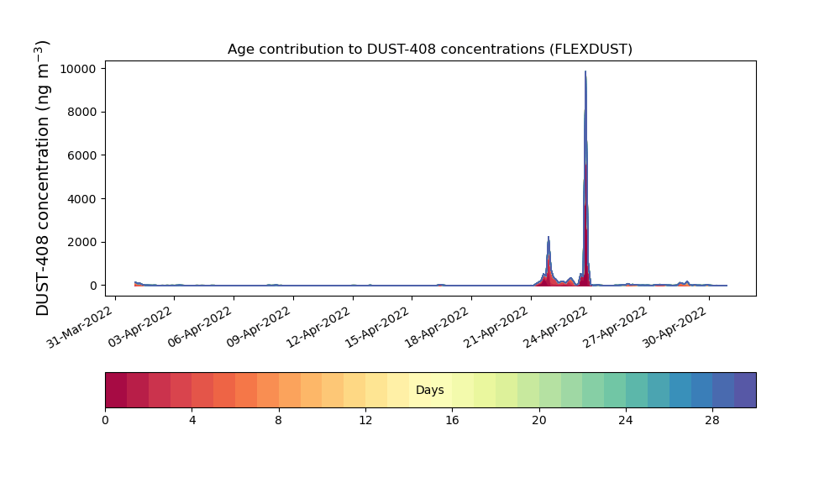Click the chart title mentioning FLEXDUST
840x504 pixels.
click(429, 50)
